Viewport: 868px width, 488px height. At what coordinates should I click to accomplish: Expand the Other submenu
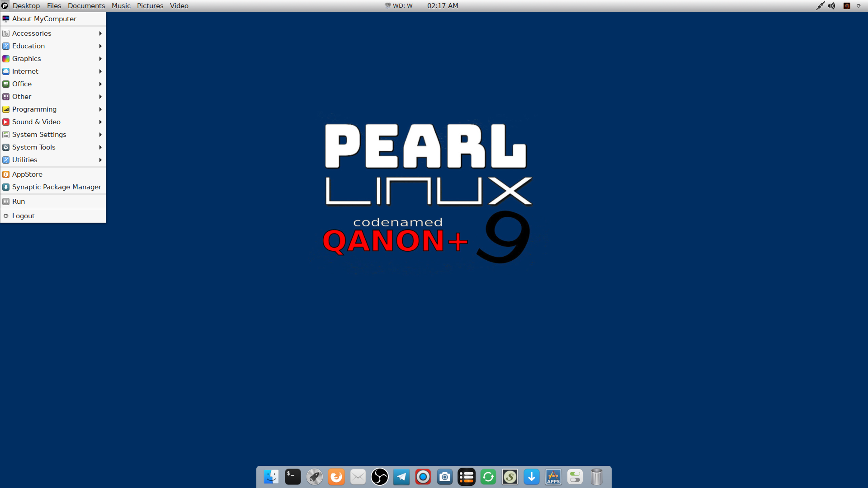(x=53, y=97)
